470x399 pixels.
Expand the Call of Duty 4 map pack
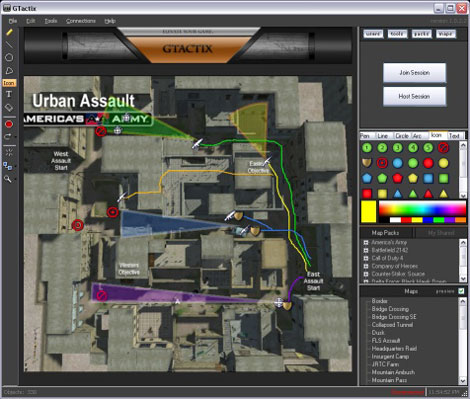click(x=366, y=258)
